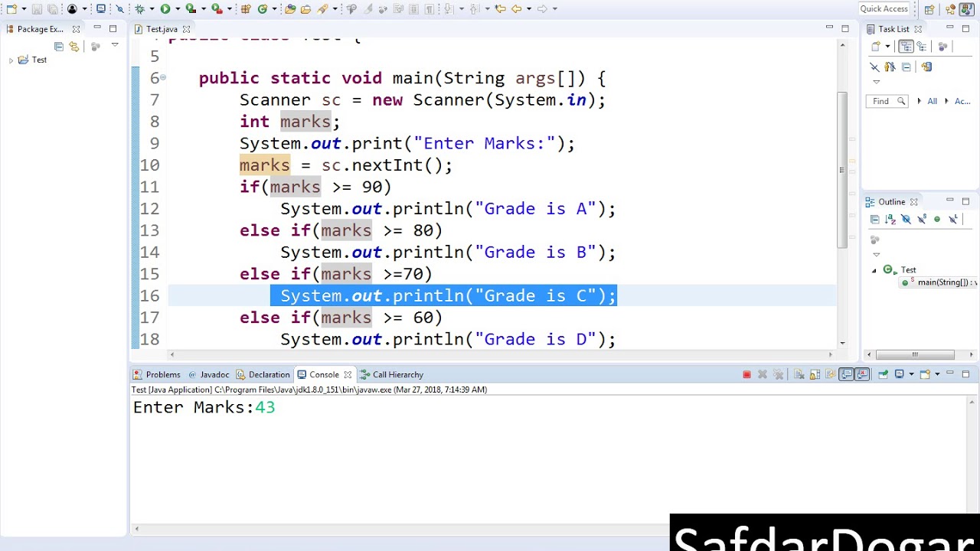The image size is (980, 551).
Task: Open the Debug button dropdown arrow
Action: point(152,9)
